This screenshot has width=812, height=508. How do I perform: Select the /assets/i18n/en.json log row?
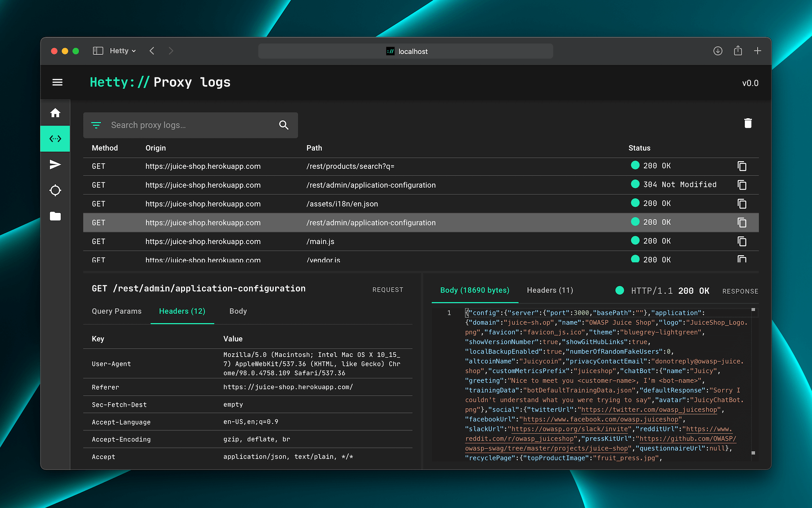tap(342, 204)
